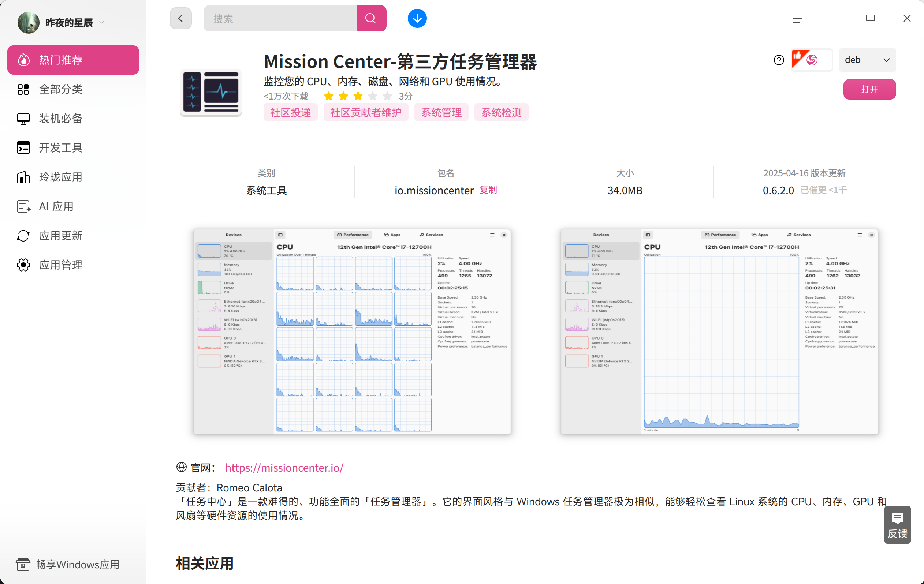Click the monitor icon of 装机必备
The height and width of the screenshot is (584, 924).
[23, 119]
